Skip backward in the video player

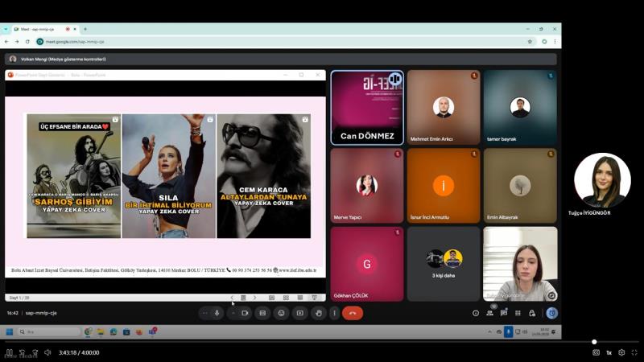pos(23,352)
